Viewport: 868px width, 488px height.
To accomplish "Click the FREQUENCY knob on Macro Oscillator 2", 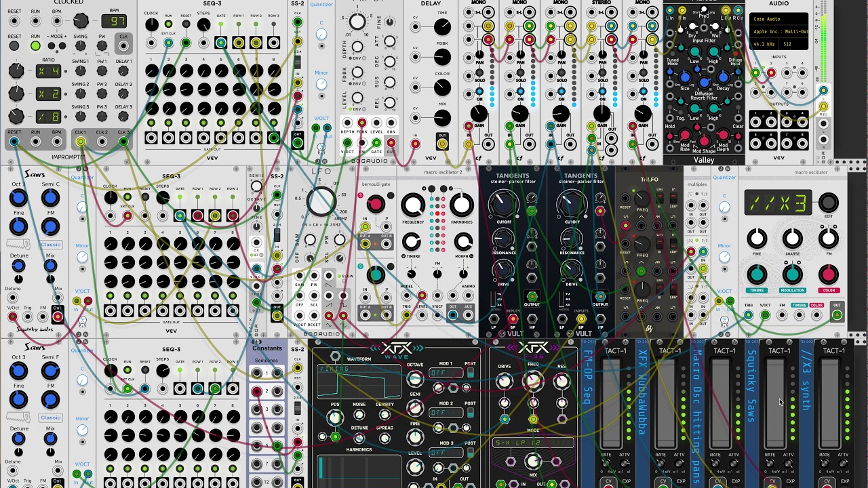I will pos(412,205).
